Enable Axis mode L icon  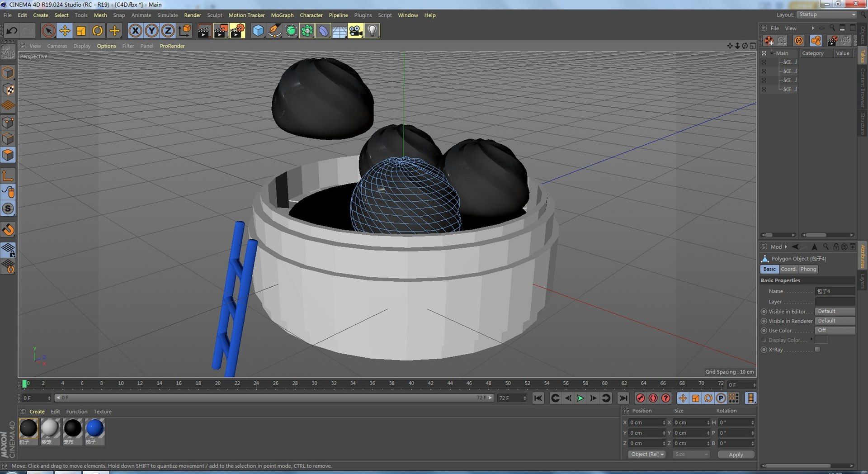click(8, 175)
